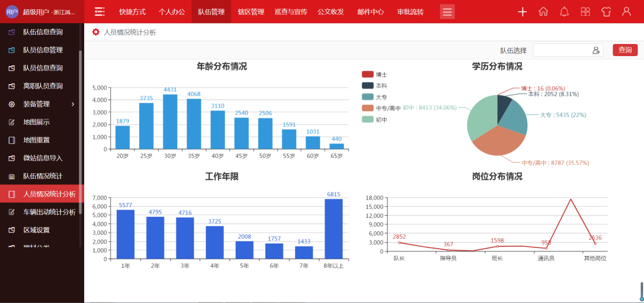The image size is (644, 303).
Task: Click the user avatar icon
Action: click(12, 12)
